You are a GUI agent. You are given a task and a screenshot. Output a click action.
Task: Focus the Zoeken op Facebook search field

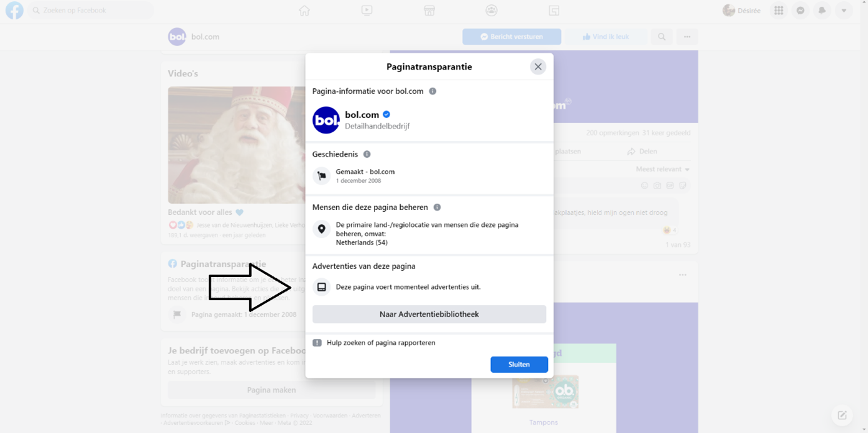[91, 11]
